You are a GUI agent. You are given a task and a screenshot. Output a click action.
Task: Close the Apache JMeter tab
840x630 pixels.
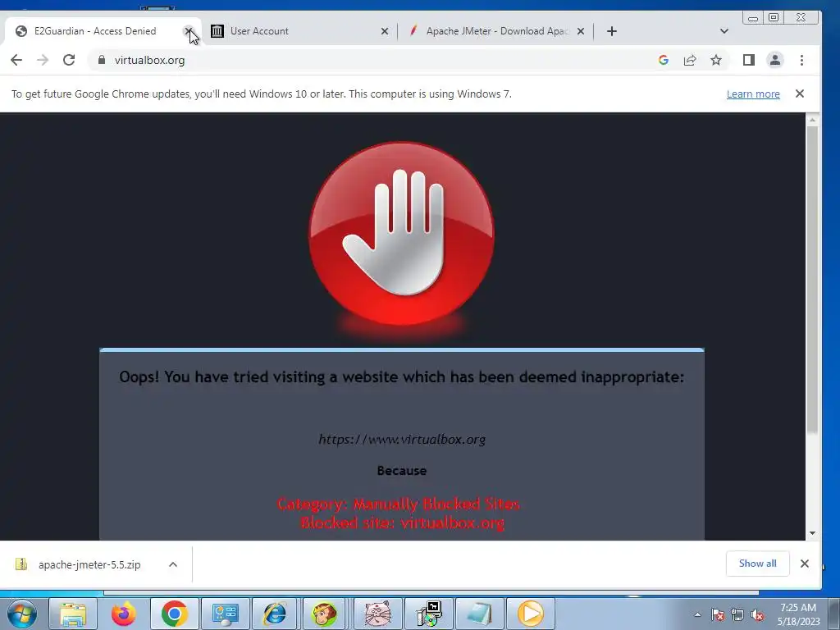(581, 31)
